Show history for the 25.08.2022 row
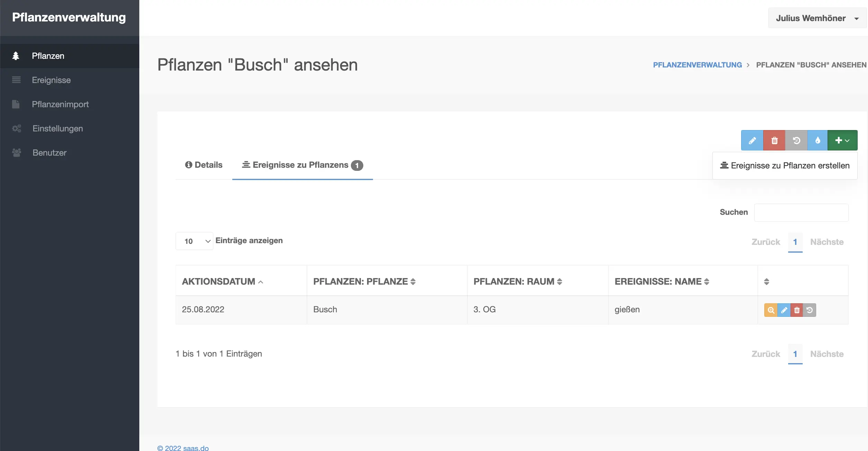The width and height of the screenshot is (868, 451). 810,310
